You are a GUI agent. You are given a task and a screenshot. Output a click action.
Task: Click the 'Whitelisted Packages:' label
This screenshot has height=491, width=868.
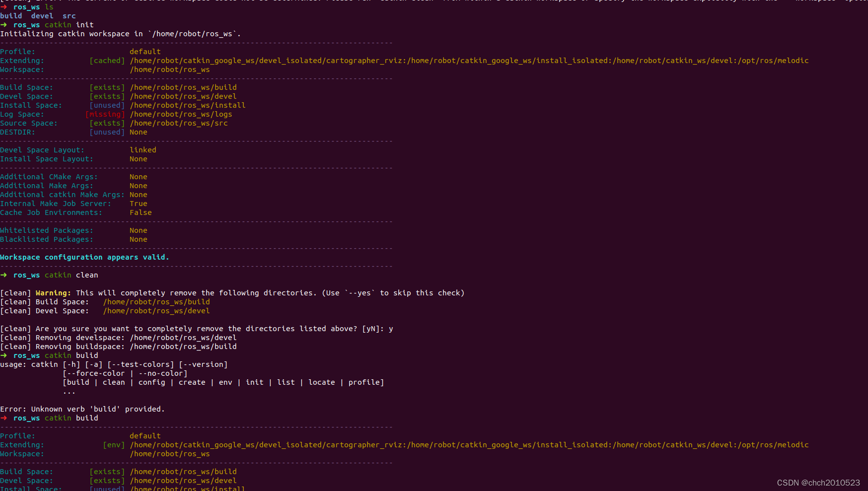tap(47, 230)
